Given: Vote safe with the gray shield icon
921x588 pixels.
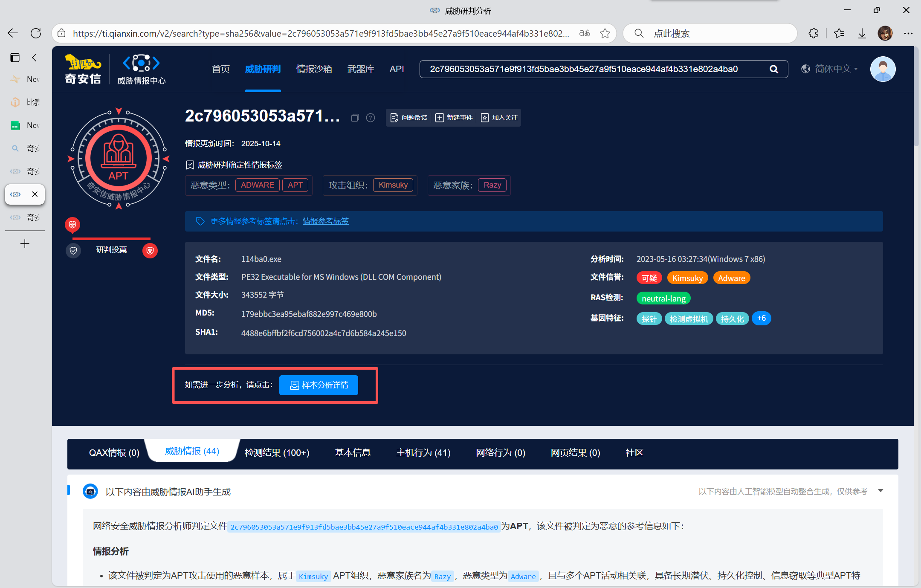Looking at the screenshot, I should pyautogui.click(x=73, y=250).
